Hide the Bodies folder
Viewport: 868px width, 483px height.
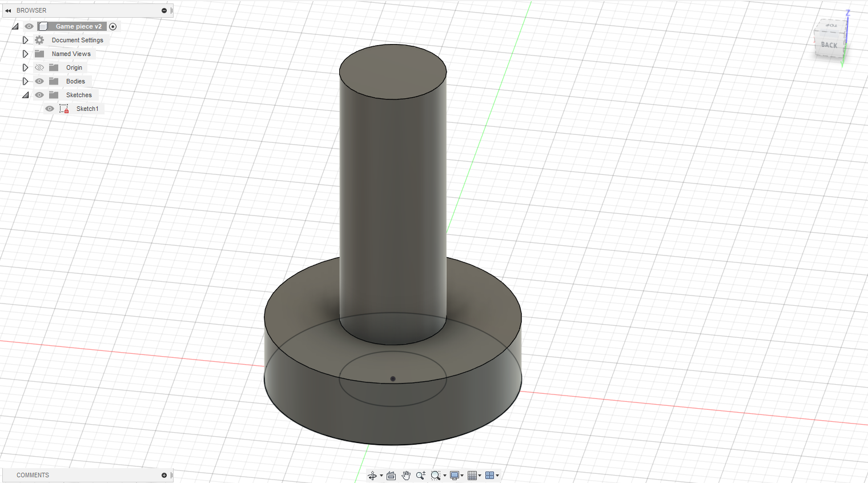39,81
